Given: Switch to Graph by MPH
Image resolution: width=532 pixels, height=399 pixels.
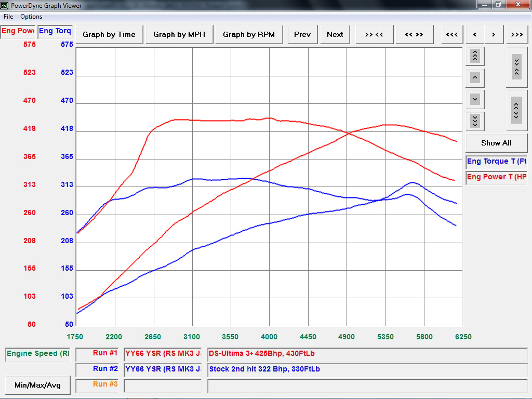Looking at the screenshot, I should [179, 34].
